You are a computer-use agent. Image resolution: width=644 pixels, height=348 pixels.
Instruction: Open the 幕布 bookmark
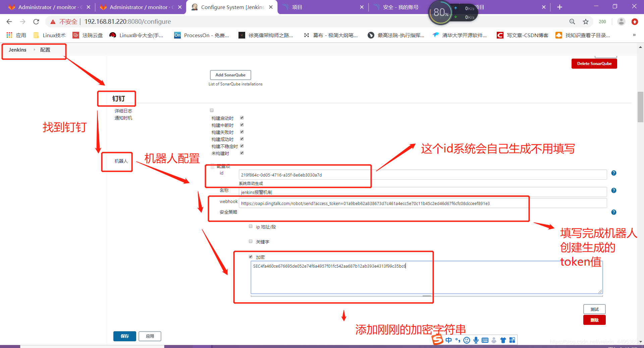(330, 35)
